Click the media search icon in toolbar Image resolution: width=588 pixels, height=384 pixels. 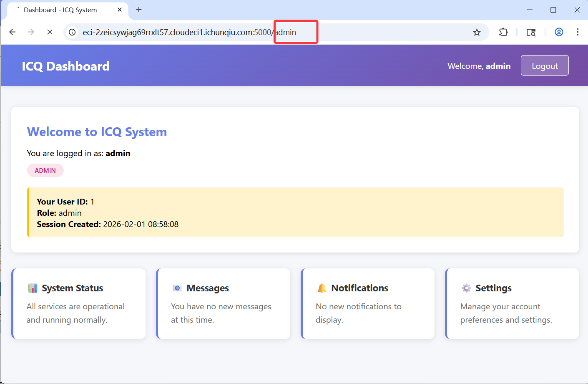(x=531, y=32)
